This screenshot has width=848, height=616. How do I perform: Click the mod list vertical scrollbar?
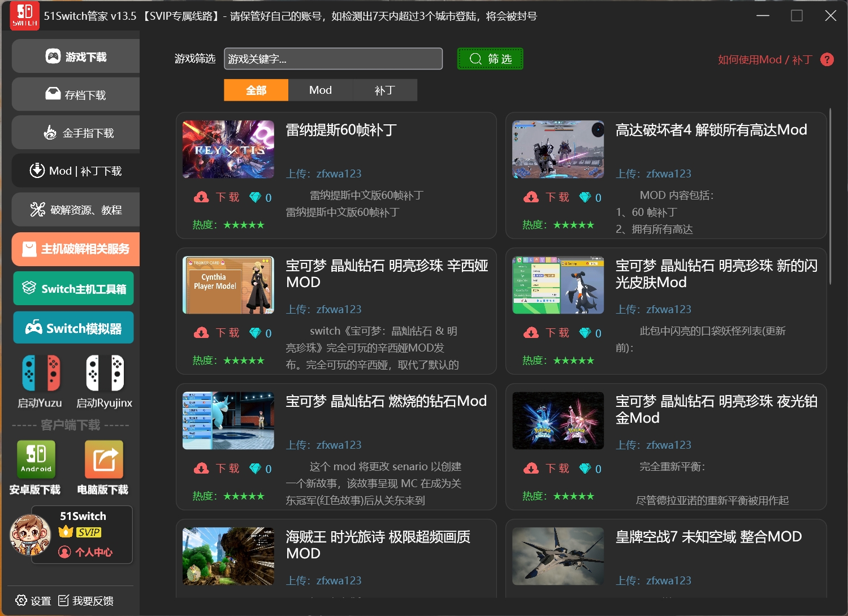tap(830, 197)
